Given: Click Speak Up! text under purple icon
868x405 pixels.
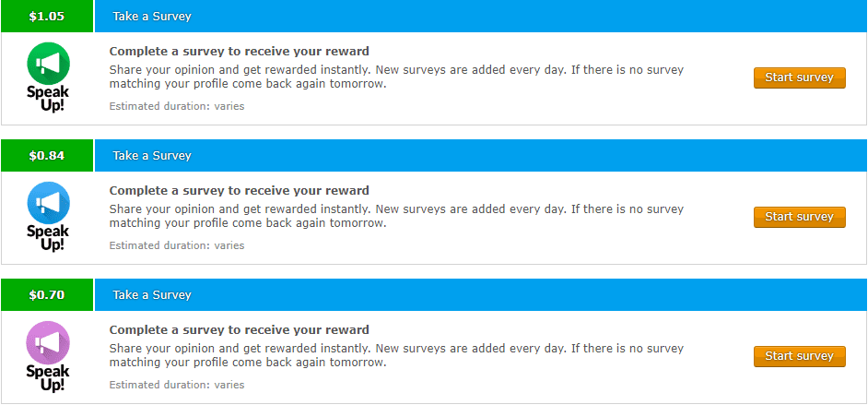Looking at the screenshot, I should (x=48, y=378).
